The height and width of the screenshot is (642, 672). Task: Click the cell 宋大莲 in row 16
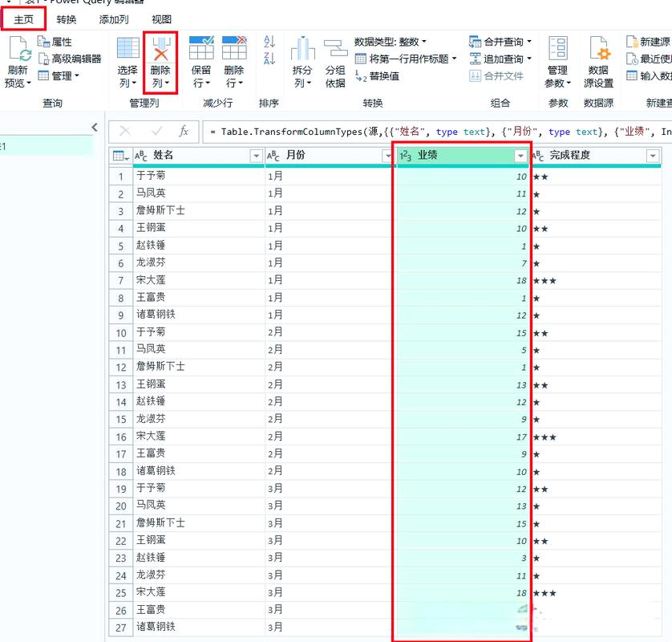199,437
